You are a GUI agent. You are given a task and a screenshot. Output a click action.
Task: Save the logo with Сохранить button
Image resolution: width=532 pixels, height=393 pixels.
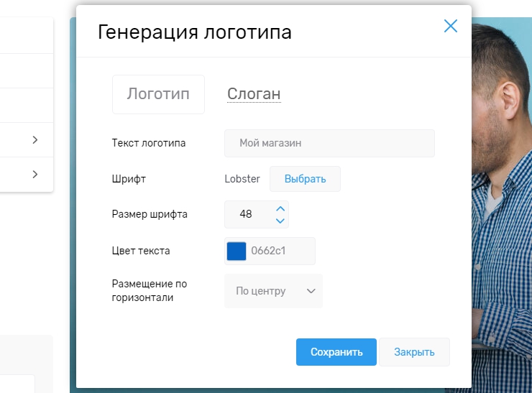click(x=336, y=352)
